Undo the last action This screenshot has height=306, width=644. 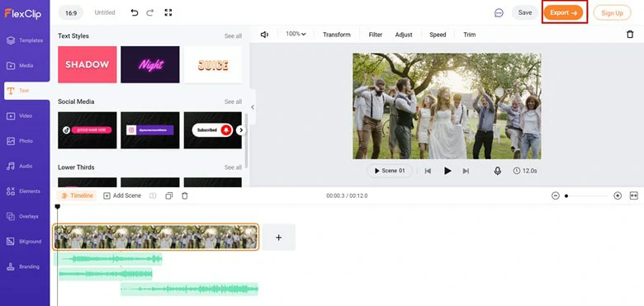pyautogui.click(x=135, y=12)
